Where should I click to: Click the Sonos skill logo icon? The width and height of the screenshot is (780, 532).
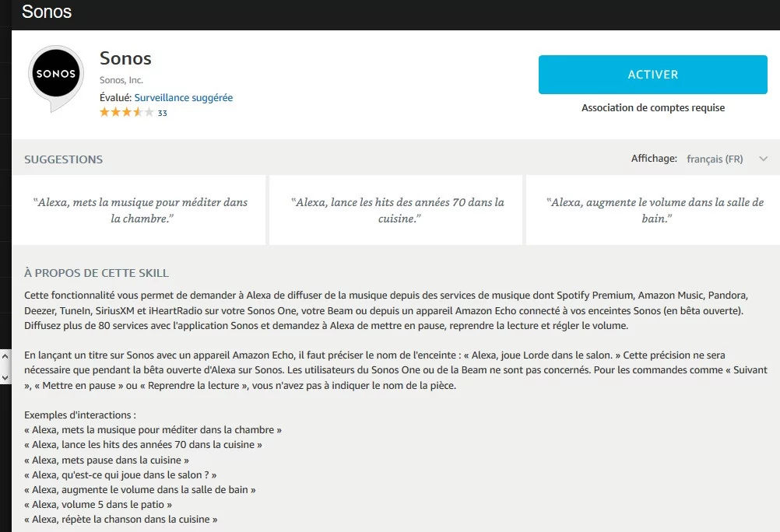(56, 78)
